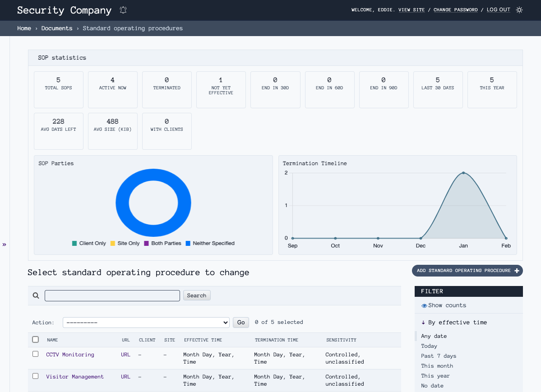
Task: Click the Log Out link
Action: pyautogui.click(x=498, y=10)
